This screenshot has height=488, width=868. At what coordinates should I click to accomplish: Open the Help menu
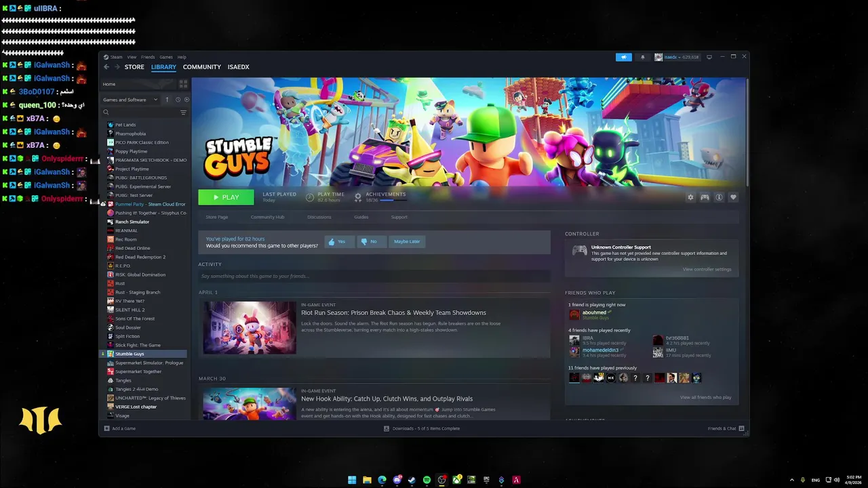coord(182,57)
